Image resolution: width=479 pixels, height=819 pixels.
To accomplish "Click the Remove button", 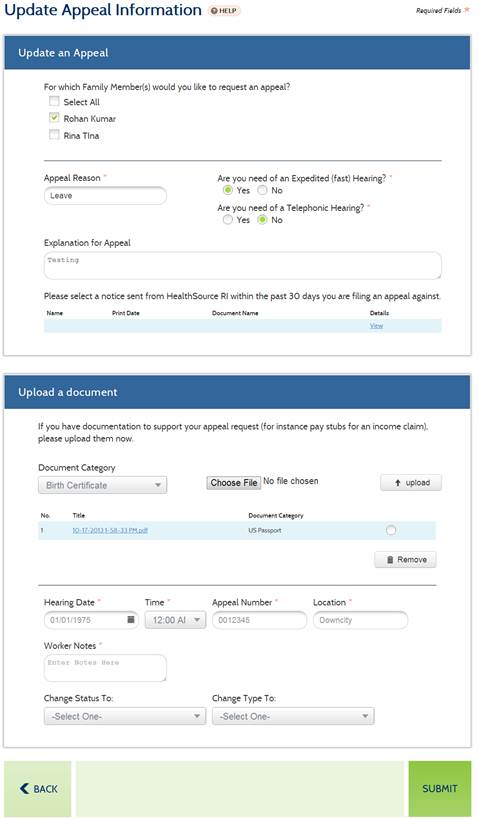I will tap(405, 559).
